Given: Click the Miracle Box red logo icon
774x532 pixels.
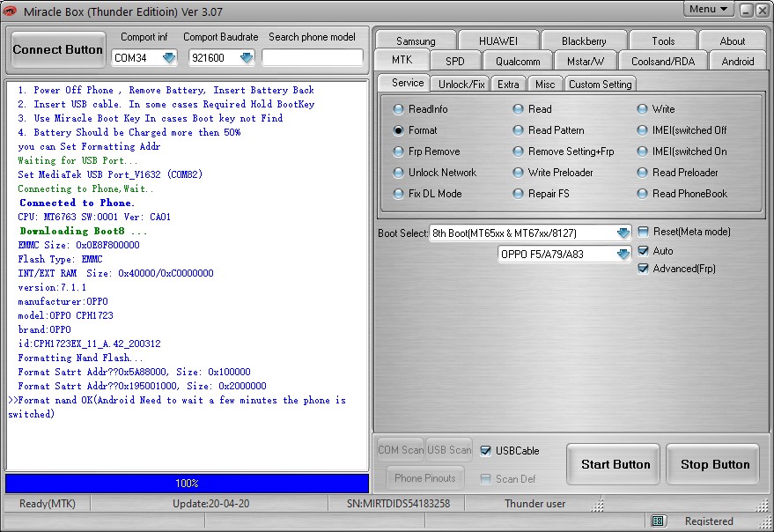Looking at the screenshot, I should pos(10,11).
